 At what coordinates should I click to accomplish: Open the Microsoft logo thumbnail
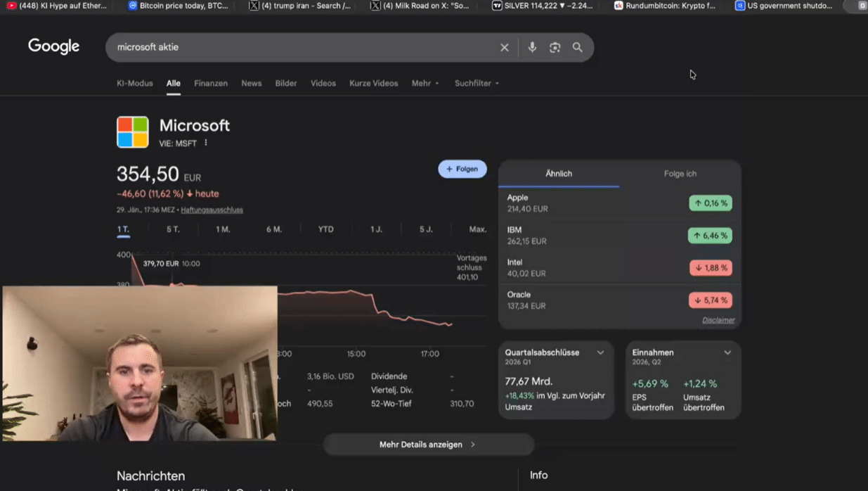click(132, 132)
